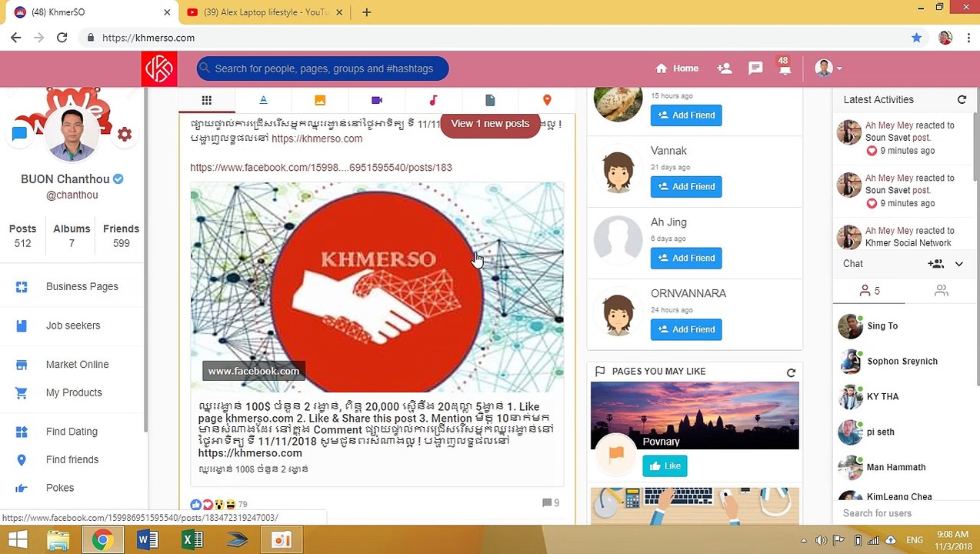Screen dimensions: 980x554
Task: Select the grid all-posts filter icon
Action: (x=206, y=100)
